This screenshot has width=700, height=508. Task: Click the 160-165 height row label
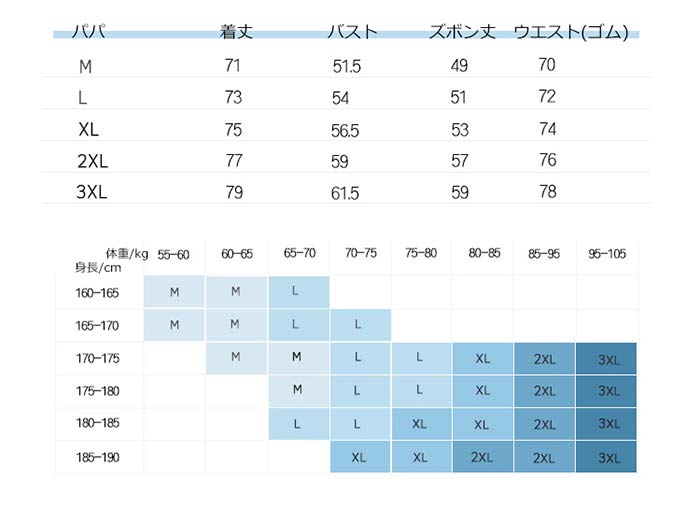[97, 293]
